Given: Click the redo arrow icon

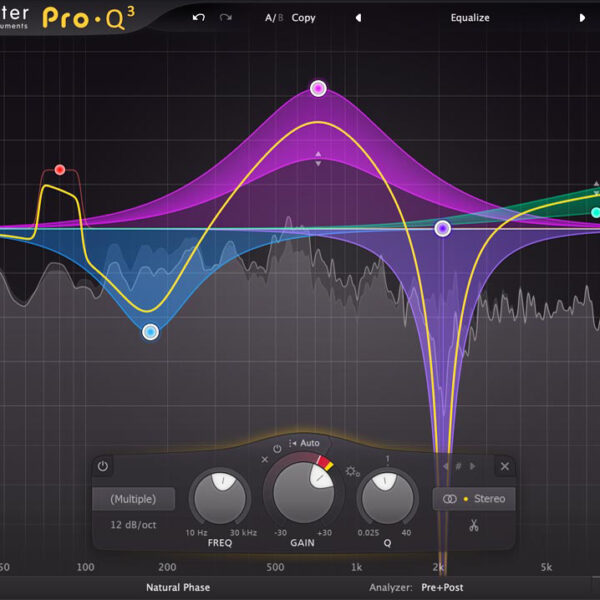Looking at the screenshot, I should click(x=226, y=17).
